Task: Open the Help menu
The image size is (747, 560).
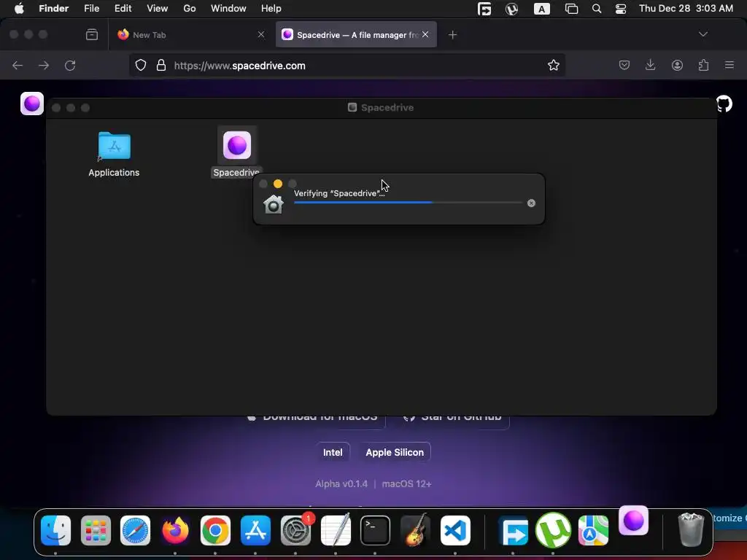Action: coord(271,9)
